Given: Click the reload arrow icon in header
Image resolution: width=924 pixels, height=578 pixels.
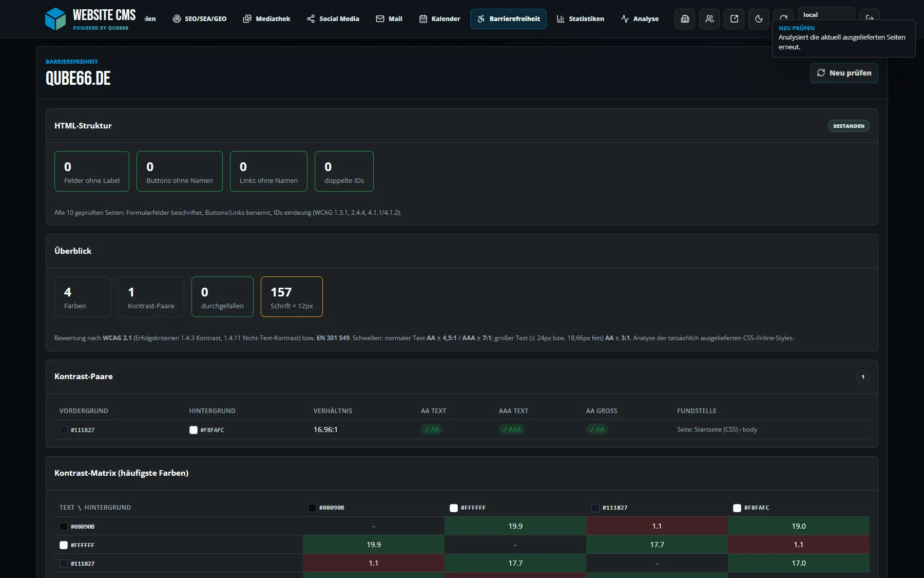Looking at the screenshot, I should tap(783, 18).
